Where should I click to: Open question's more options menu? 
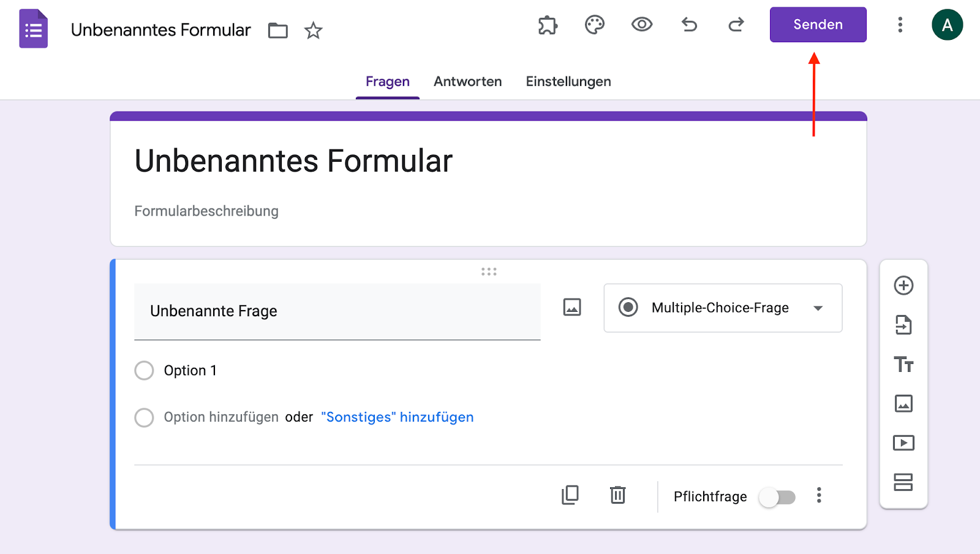coord(819,496)
